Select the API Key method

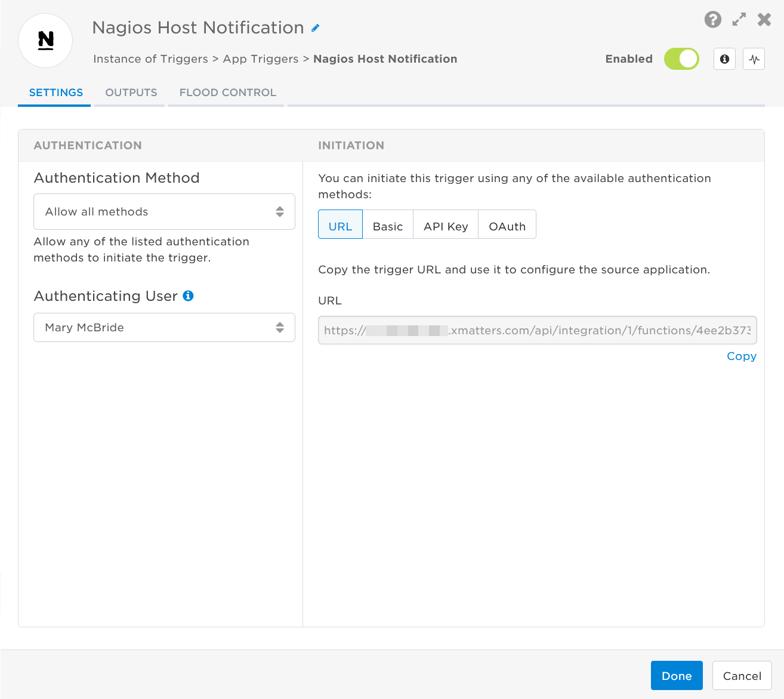[445, 226]
